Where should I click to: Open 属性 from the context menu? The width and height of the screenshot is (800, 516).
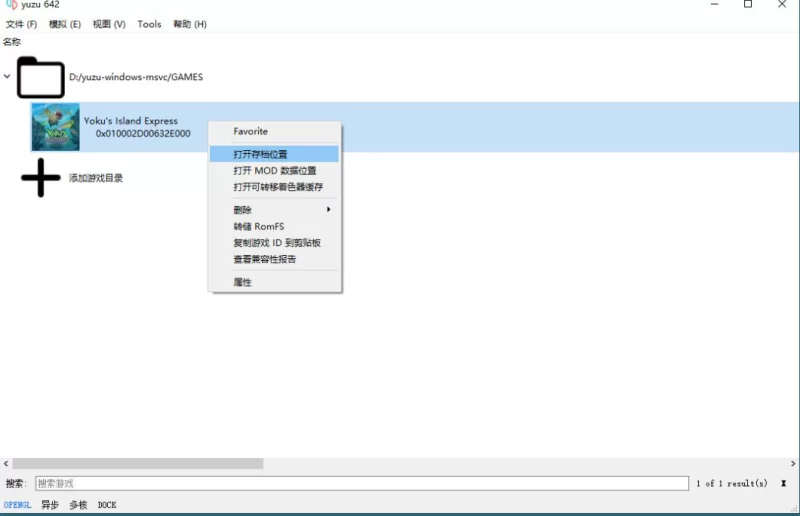(x=242, y=282)
